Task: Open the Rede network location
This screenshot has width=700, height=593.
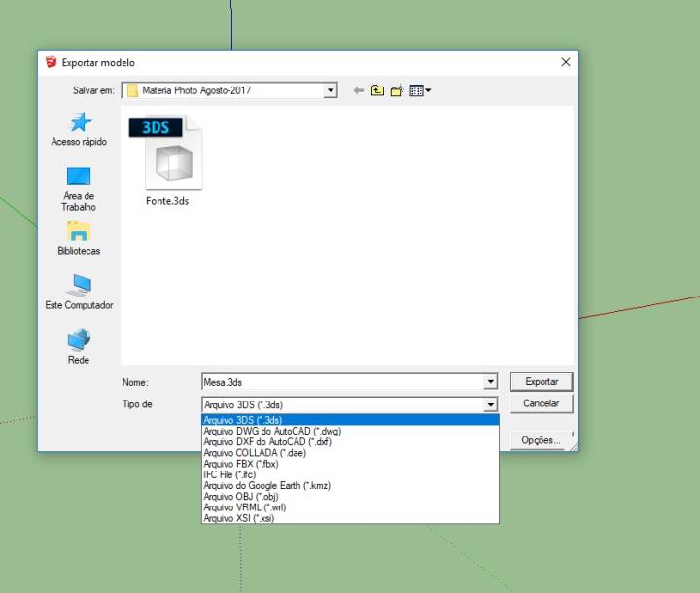Action: [79, 338]
